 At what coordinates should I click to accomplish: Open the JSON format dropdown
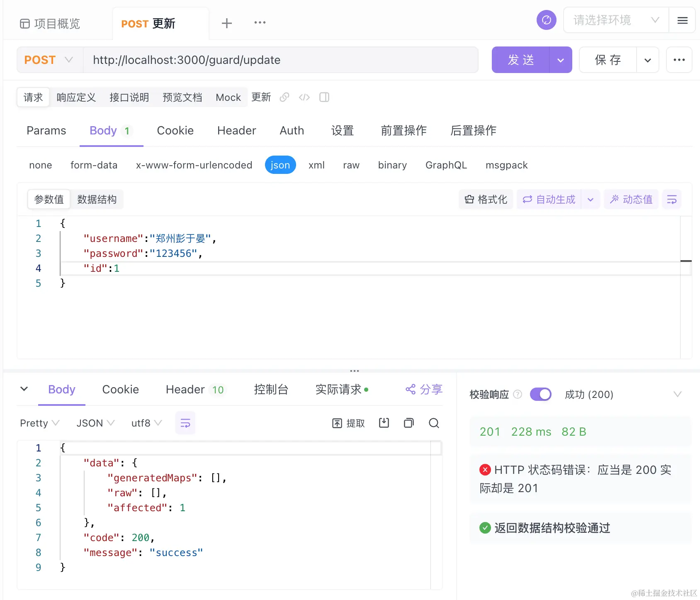point(95,423)
